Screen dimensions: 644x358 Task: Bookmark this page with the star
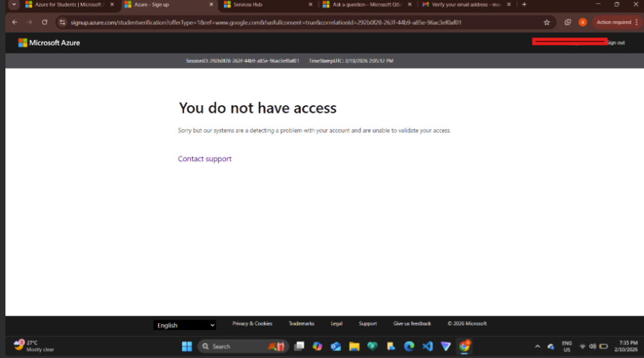pyautogui.click(x=547, y=22)
